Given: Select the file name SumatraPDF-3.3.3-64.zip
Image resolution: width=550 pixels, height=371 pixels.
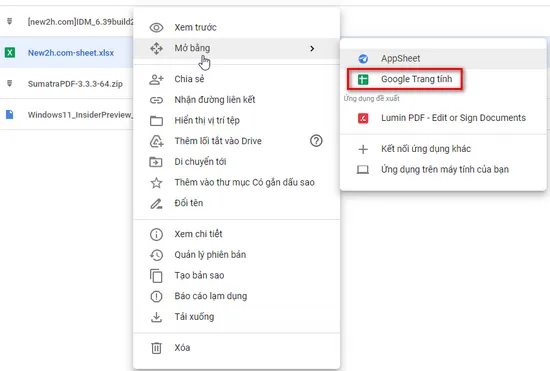Looking at the screenshot, I should click(x=75, y=84).
